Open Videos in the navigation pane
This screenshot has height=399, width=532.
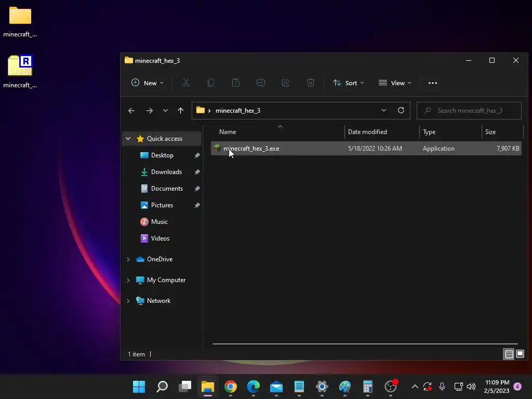point(160,238)
